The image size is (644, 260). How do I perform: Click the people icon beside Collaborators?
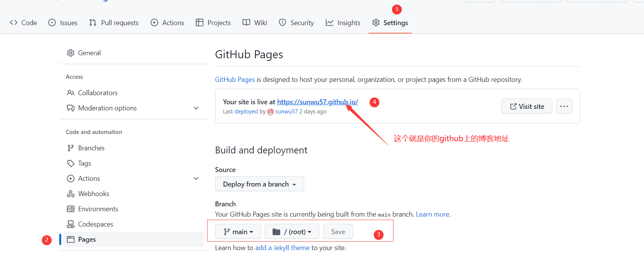tap(71, 93)
